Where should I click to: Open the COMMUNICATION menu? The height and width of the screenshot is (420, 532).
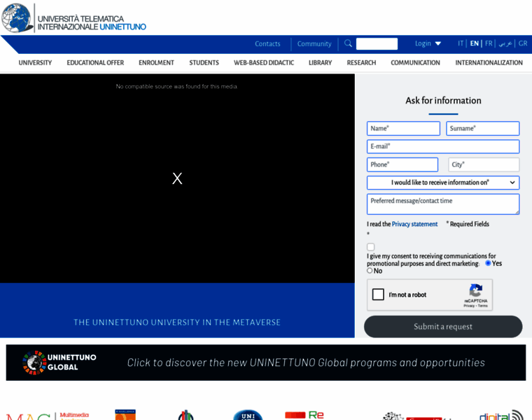(x=415, y=63)
